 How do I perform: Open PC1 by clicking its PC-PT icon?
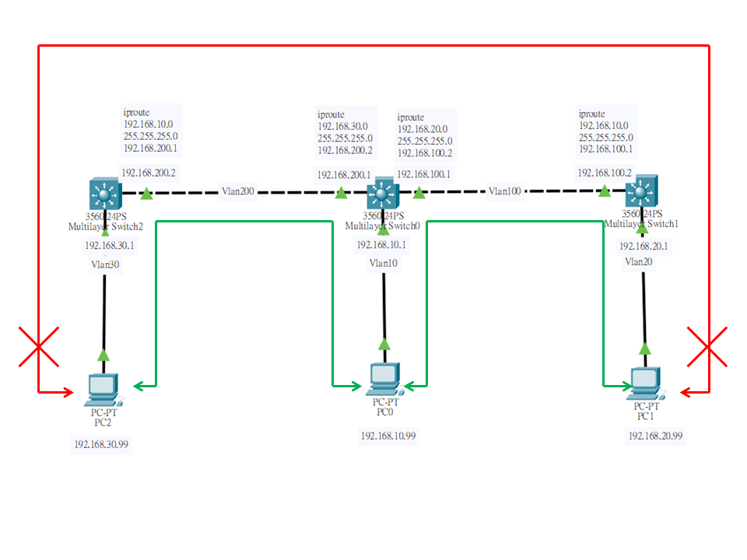tap(645, 383)
